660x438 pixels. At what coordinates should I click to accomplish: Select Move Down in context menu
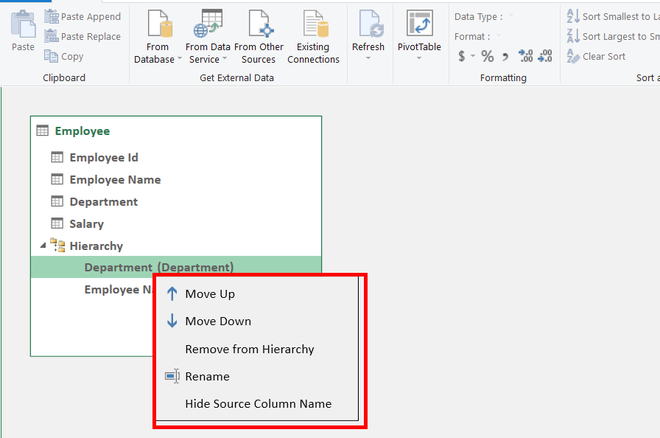click(x=218, y=321)
